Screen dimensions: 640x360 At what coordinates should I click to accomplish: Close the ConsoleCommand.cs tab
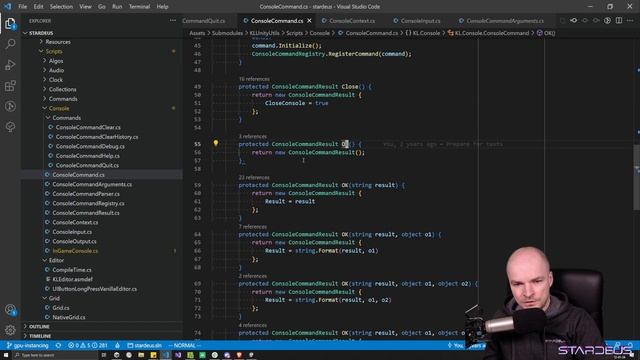pos(309,21)
